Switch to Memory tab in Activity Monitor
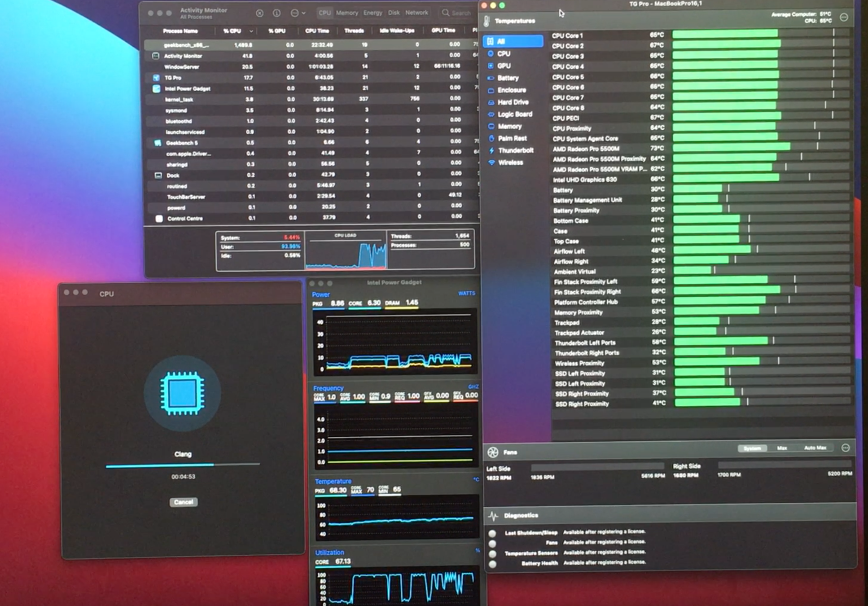Screen dimensions: 868x606 [x=347, y=13]
